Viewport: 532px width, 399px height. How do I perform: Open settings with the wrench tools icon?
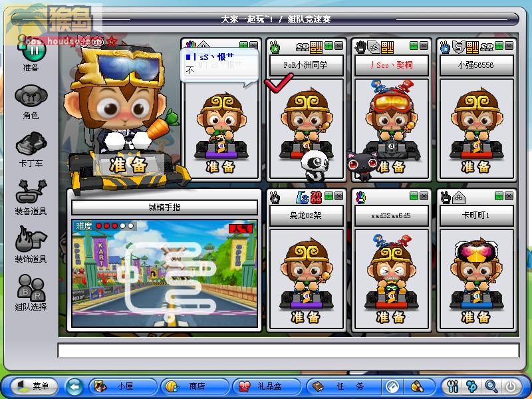tap(453, 386)
